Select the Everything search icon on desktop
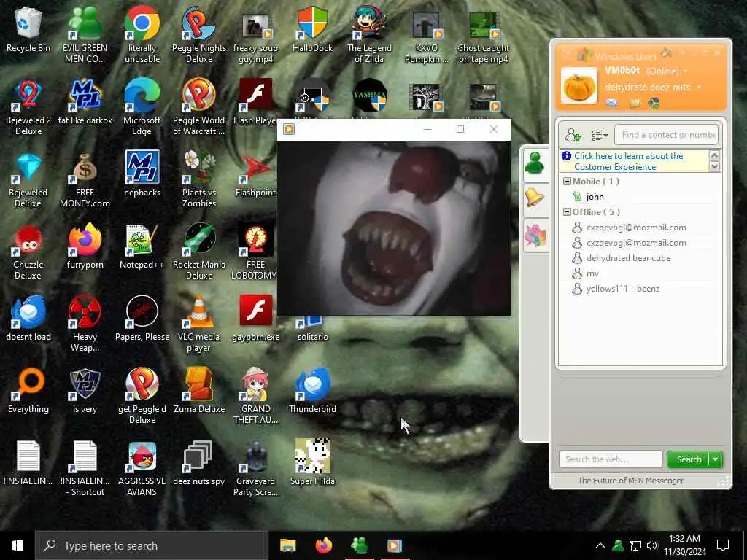This screenshot has height=560, width=747. (x=28, y=392)
